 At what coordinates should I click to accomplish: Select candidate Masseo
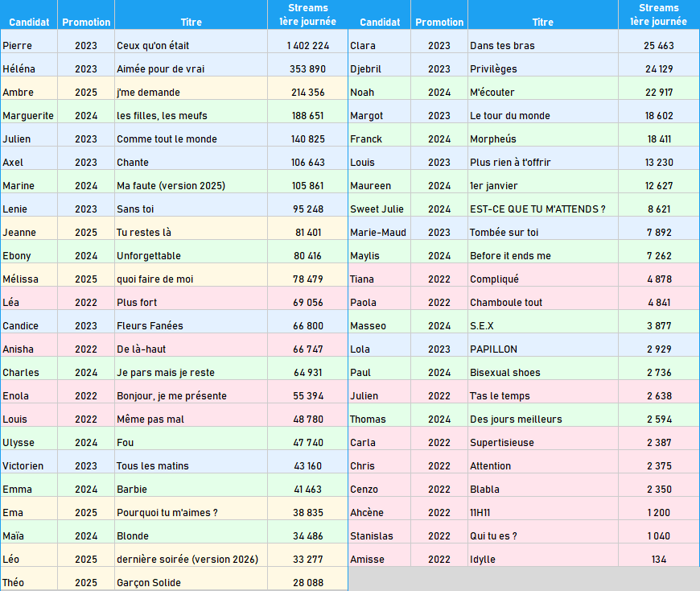coord(380,321)
